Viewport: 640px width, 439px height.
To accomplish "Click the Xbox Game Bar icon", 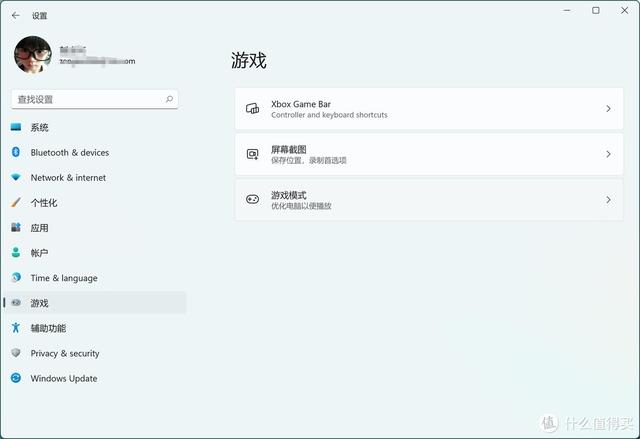I will (x=253, y=109).
